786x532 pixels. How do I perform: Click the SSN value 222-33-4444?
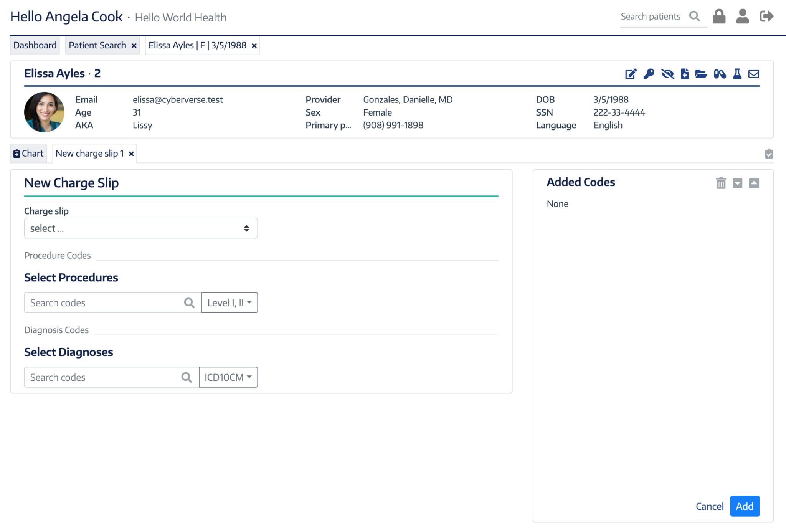pos(619,112)
